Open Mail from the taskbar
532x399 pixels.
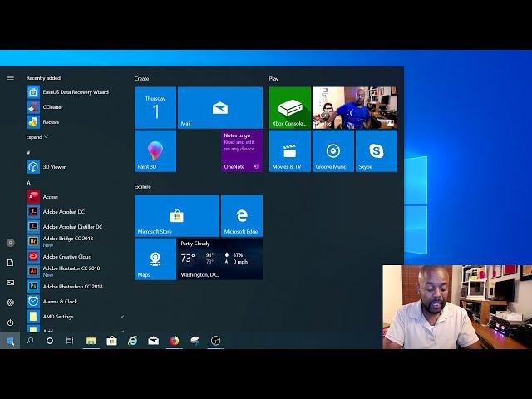(x=153, y=341)
